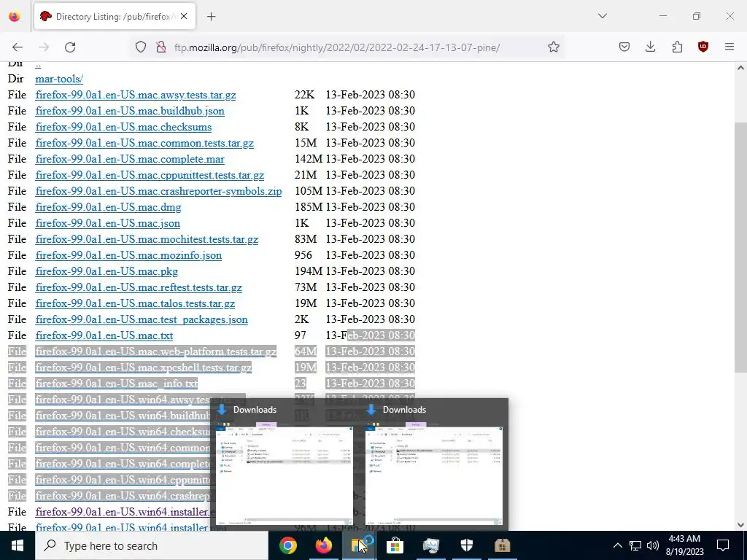Show hidden system tray icons
The image size is (747, 560).
(x=617, y=545)
